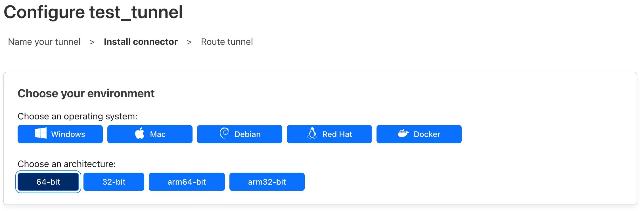
Task: Go to the Name your tunnel step
Action: pyautogui.click(x=44, y=42)
